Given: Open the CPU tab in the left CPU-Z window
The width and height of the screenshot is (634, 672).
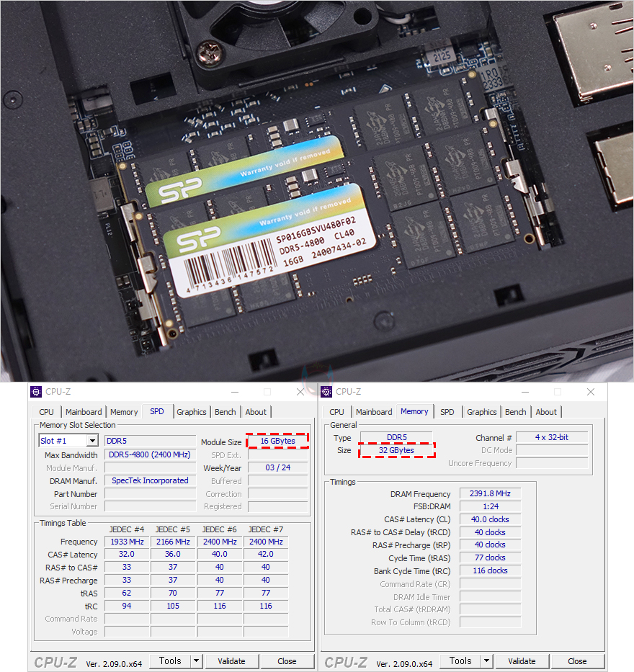Looking at the screenshot, I should [x=46, y=412].
